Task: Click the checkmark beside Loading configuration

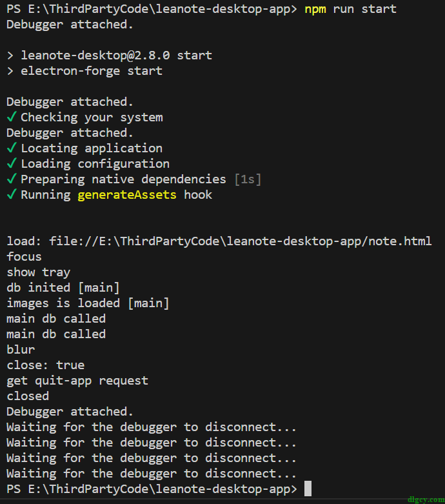Action: [12, 163]
